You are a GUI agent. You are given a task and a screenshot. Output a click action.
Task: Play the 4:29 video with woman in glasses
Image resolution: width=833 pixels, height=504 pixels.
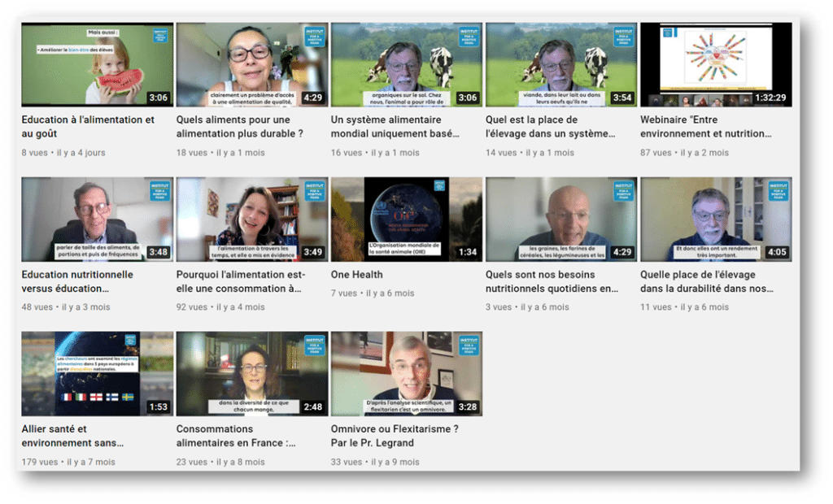point(251,65)
